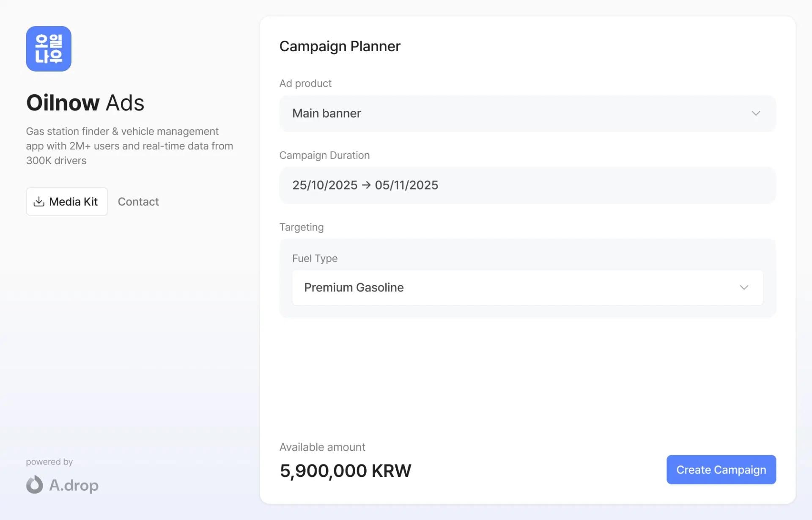Screen dimensions: 812x520
Task: Click the Available amount label
Action: pos(322,447)
